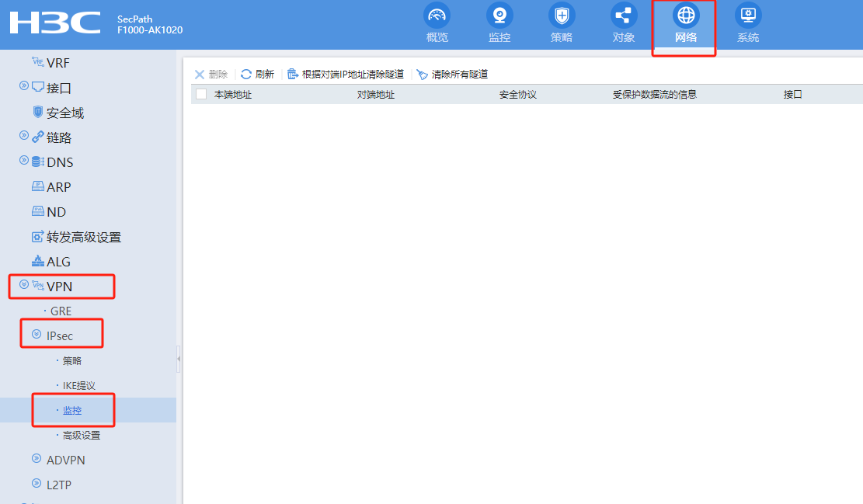Sort by the 安全协议 column header
This screenshot has height=504, width=863.
coord(518,95)
